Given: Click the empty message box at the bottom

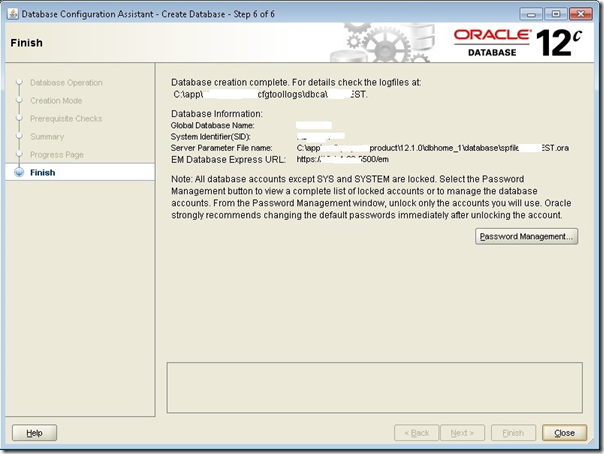Looking at the screenshot, I should click(x=374, y=387).
